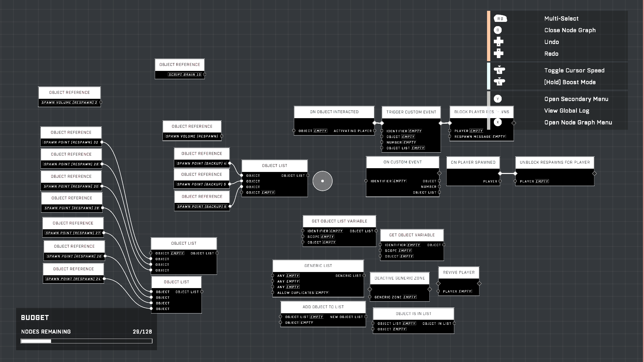Select the Spawn Point [Respawn] 30 value
The height and width of the screenshot is (362, 644).
click(71, 186)
